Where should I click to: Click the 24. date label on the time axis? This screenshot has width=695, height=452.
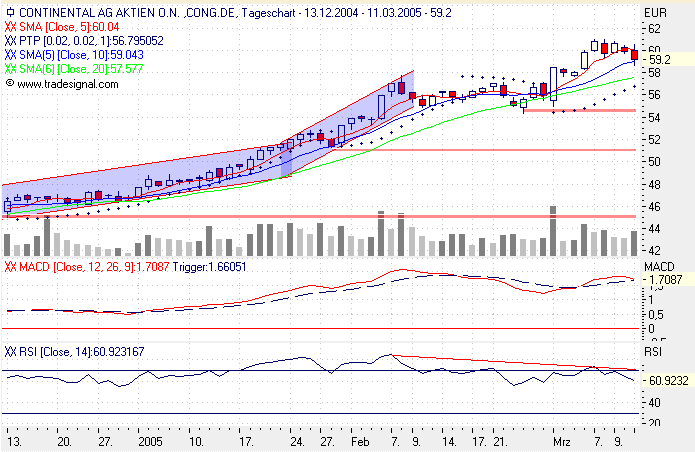coord(297,442)
